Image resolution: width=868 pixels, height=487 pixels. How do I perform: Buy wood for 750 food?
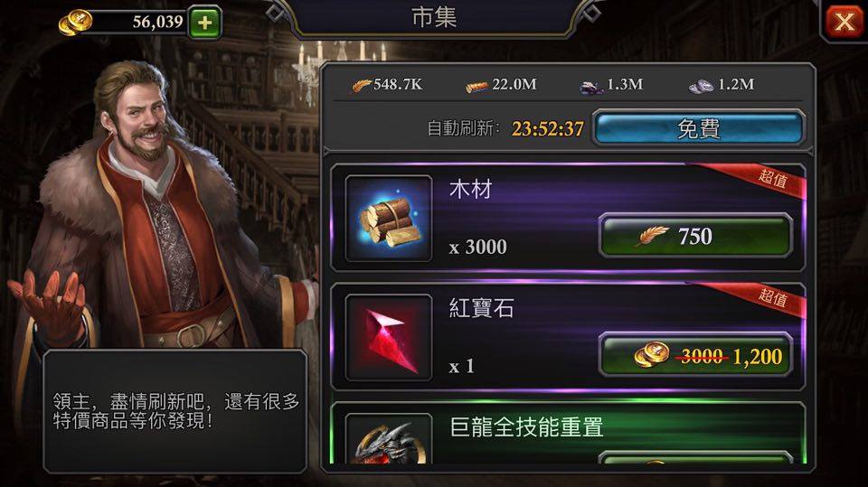pyautogui.click(x=696, y=237)
